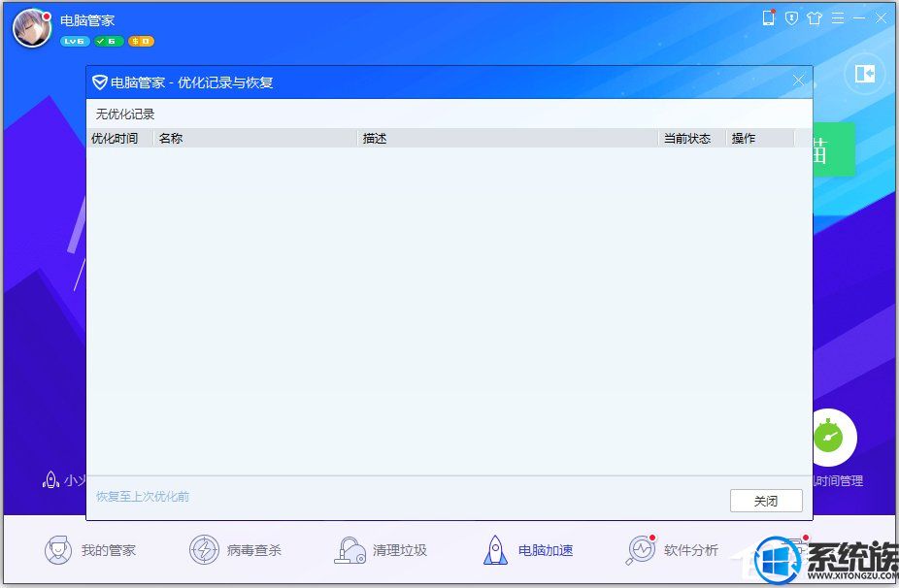Click the 病毒查杀 lightning icon
899x588 pixels.
tap(204, 550)
